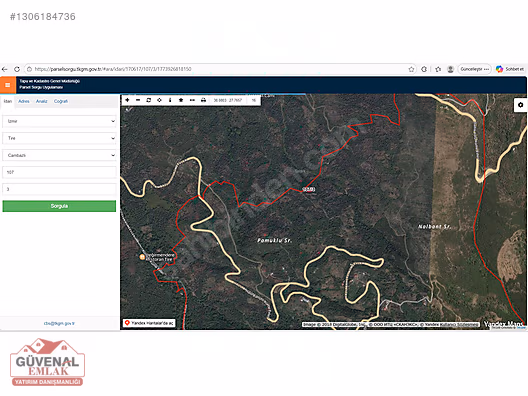Reload the page with the refresh icon
The image size is (528, 396).
(x=17, y=69)
